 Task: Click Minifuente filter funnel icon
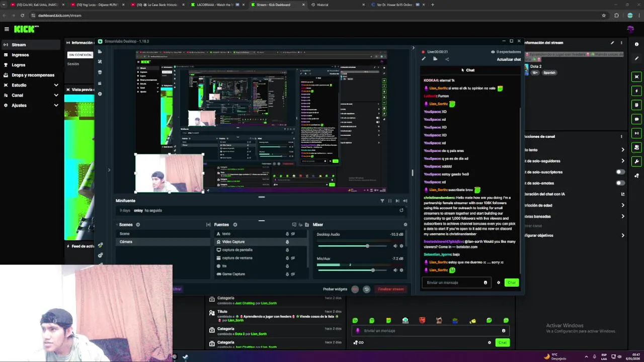click(382, 201)
